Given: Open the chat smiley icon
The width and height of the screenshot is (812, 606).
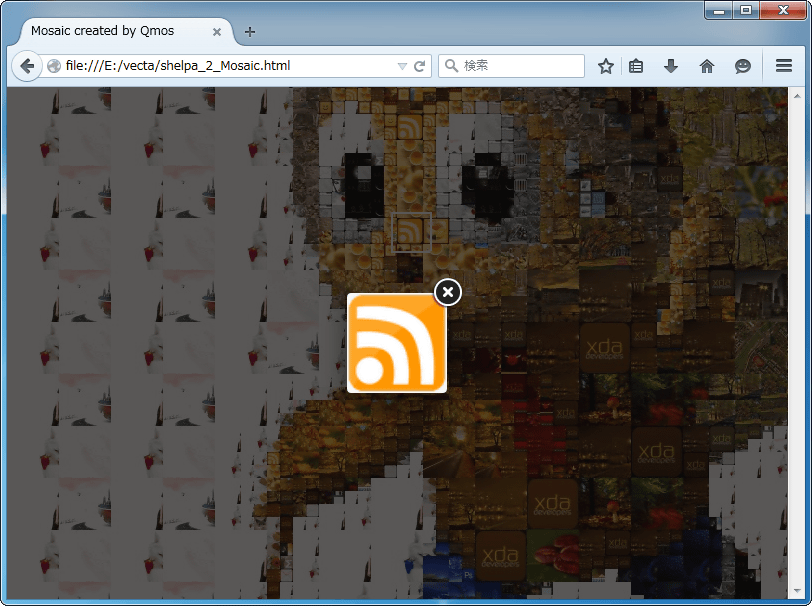Looking at the screenshot, I should pyautogui.click(x=743, y=66).
